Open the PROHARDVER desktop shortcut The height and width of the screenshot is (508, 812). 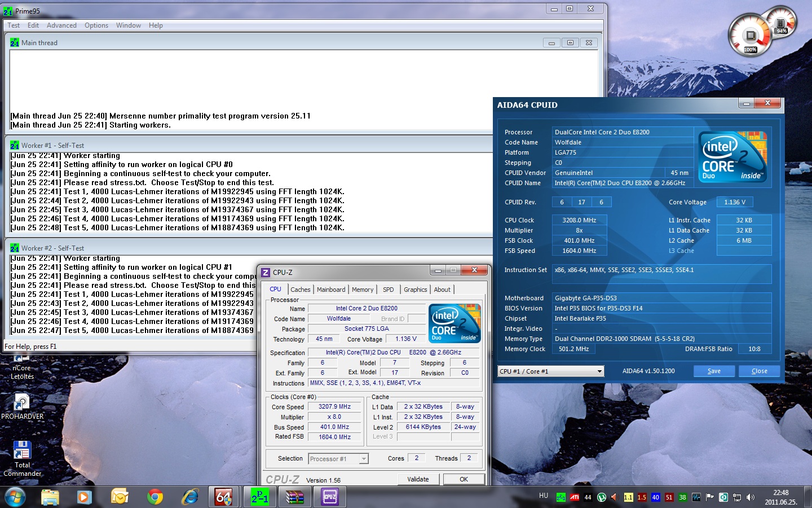(x=22, y=406)
